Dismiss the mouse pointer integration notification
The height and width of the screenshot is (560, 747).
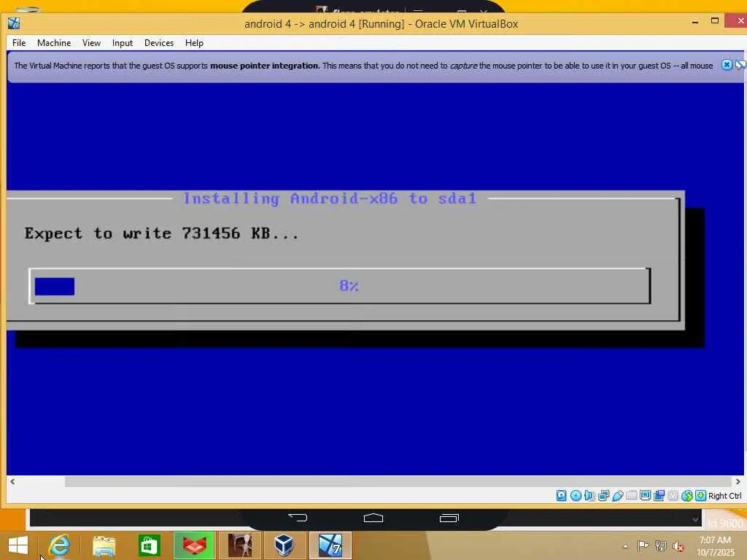726,65
